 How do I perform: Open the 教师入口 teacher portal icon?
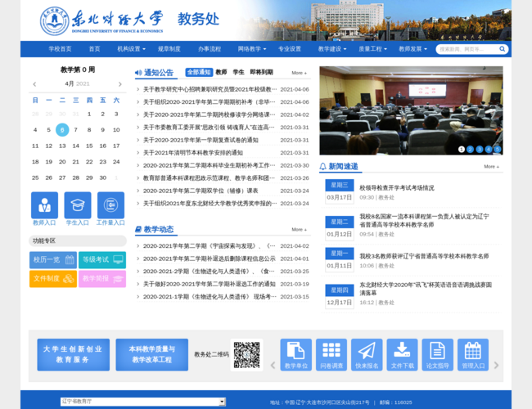click(44, 205)
